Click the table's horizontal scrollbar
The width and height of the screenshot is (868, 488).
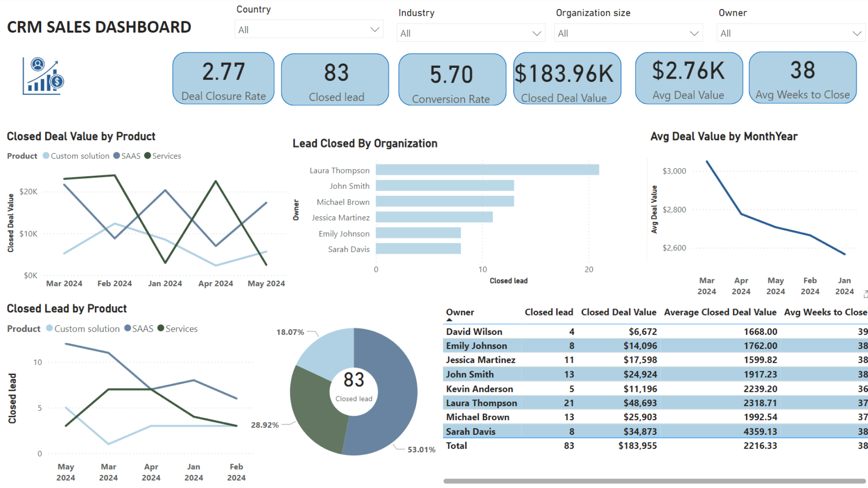point(655,481)
